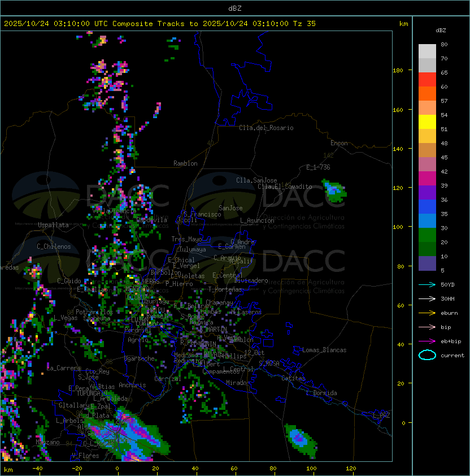Click the cyan 'current' ellipse icon
This screenshot has height=476, width=470.
coord(427,355)
